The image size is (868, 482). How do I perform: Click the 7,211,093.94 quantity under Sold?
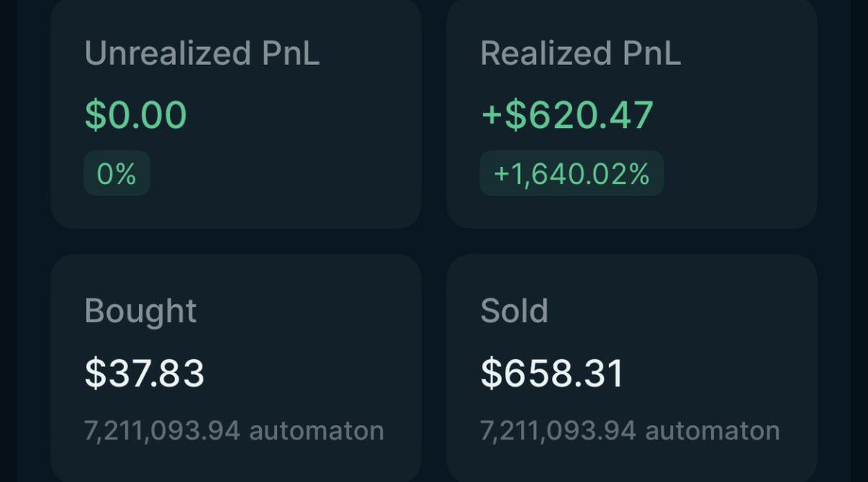(558, 431)
